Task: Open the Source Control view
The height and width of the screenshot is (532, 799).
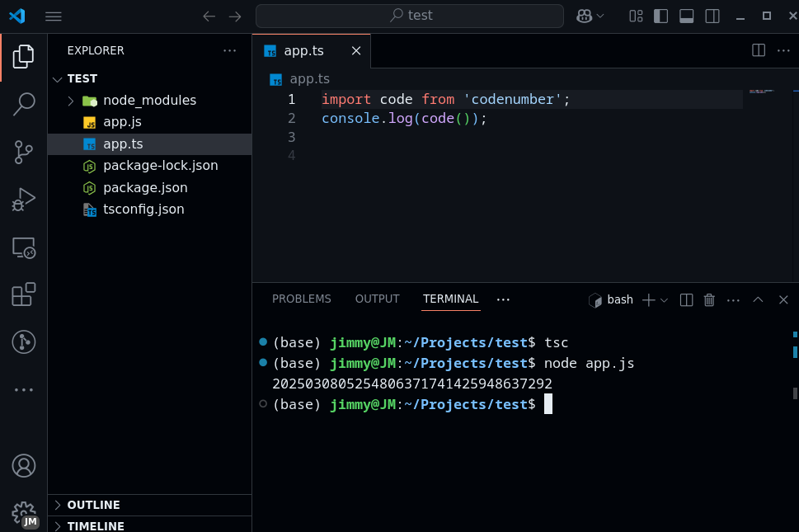Action: (x=23, y=152)
